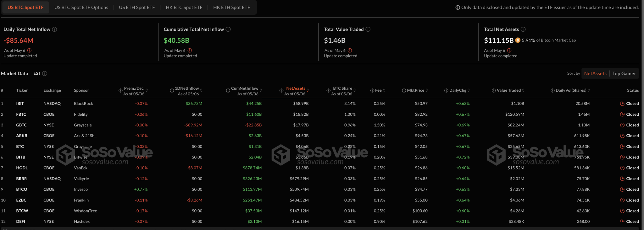Select the BlackRock sponsor cell
Image resolution: width=644 pixels, height=230 pixels.
(83, 104)
